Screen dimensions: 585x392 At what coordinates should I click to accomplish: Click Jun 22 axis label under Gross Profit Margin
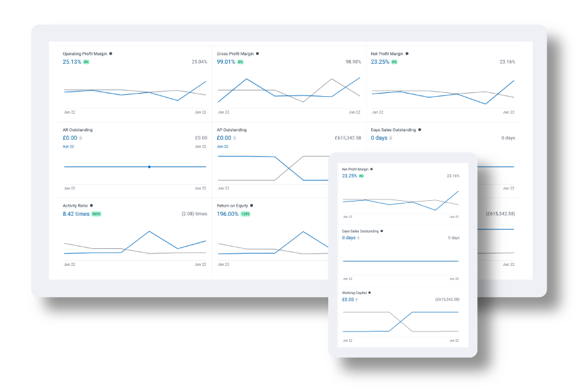(x=354, y=112)
